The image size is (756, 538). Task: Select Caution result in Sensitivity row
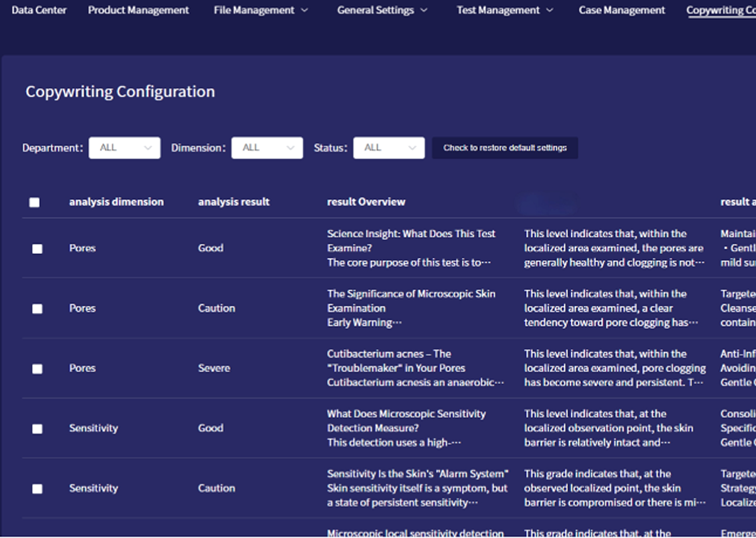[216, 488]
